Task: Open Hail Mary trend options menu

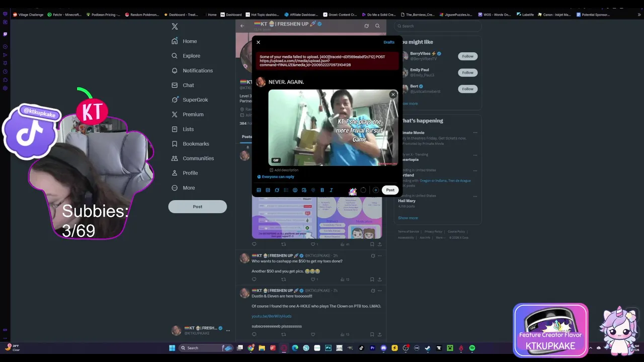Action: click(475, 196)
